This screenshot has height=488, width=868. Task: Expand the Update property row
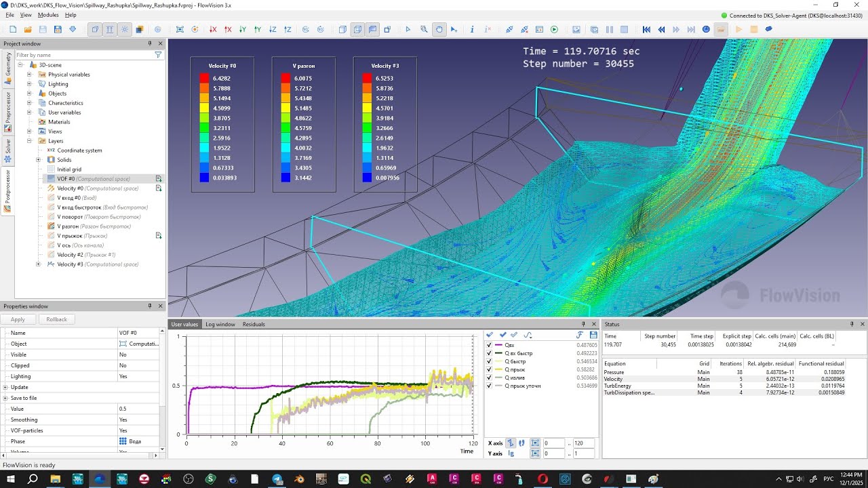click(x=5, y=387)
